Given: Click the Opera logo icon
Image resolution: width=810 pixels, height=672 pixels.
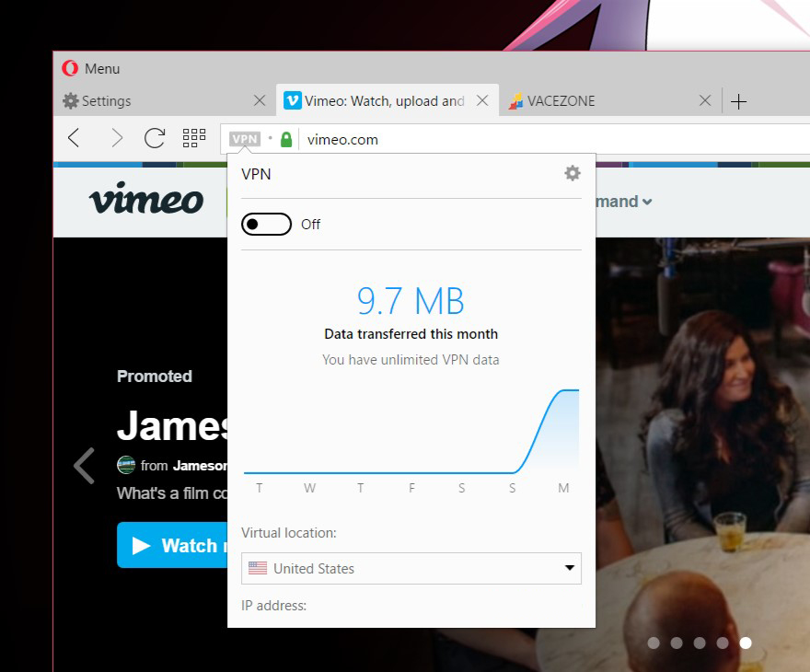Looking at the screenshot, I should coord(70,68).
